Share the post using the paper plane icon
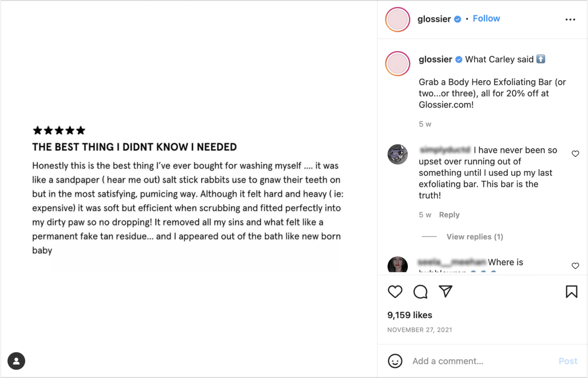The image size is (588, 378). pyautogui.click(x=445, y=292)
